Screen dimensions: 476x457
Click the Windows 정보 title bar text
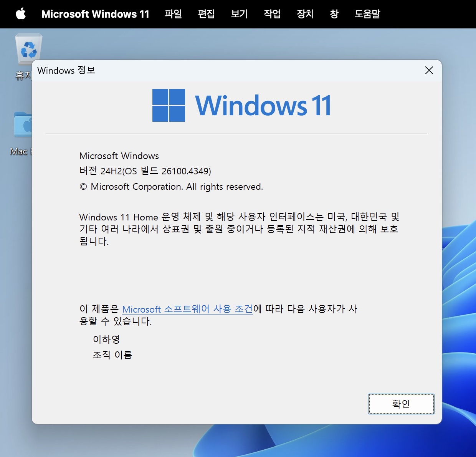66,70
